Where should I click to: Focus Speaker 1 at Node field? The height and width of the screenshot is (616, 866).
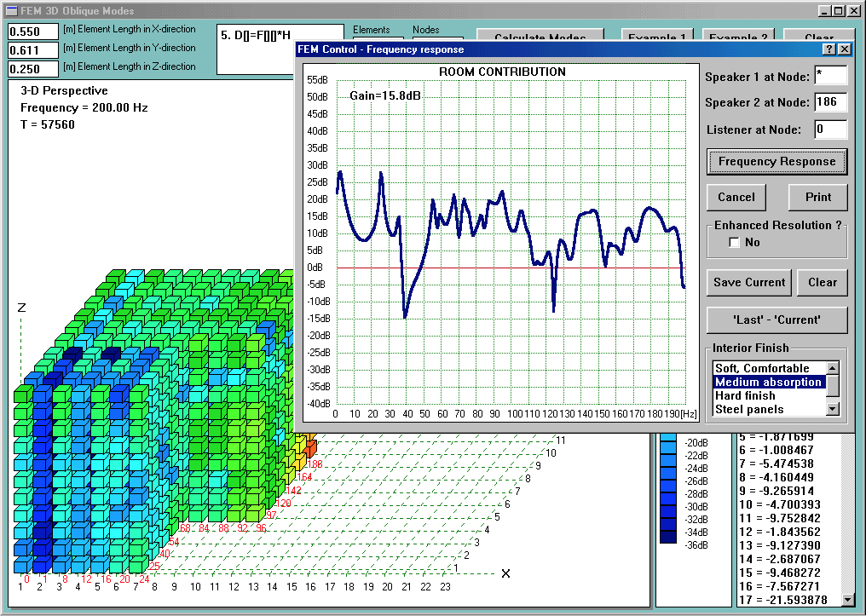[x=831, y=76]
